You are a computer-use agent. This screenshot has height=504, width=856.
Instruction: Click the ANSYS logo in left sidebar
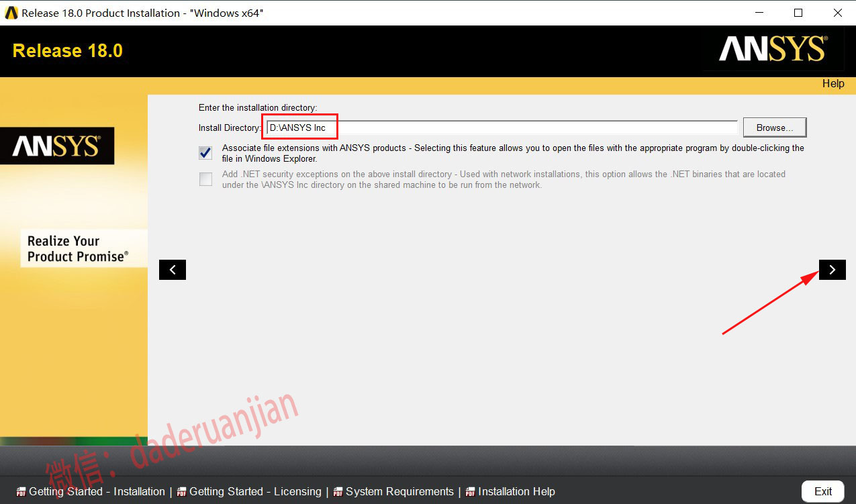click(56, 146)
